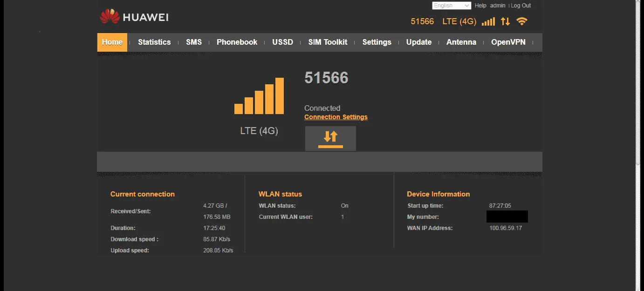Viewport: 644px width, 291px height.
Task: Click the Received/Sent label
Action: [x=130, y=211]
